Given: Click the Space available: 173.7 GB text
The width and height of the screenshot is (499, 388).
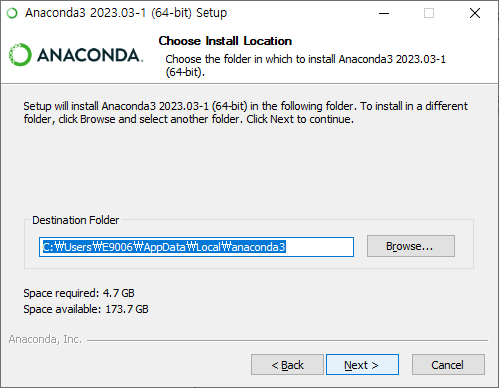Looking at the screenshot, I should [86, 309].
